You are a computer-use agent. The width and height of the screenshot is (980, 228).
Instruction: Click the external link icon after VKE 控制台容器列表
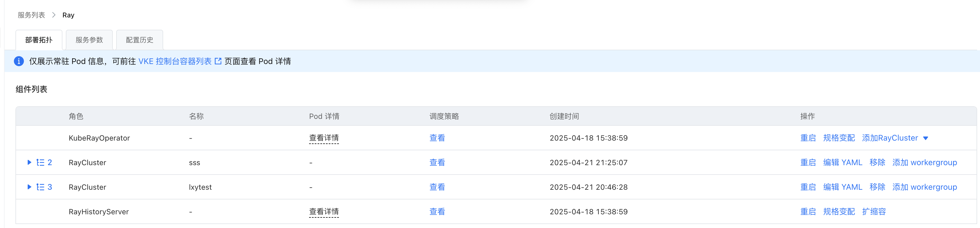pyautogui.click(x=218, y=61)
